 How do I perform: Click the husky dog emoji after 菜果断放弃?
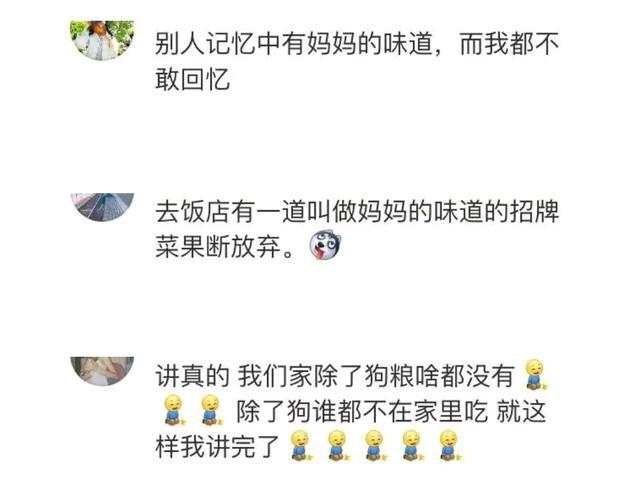[325, 245]
